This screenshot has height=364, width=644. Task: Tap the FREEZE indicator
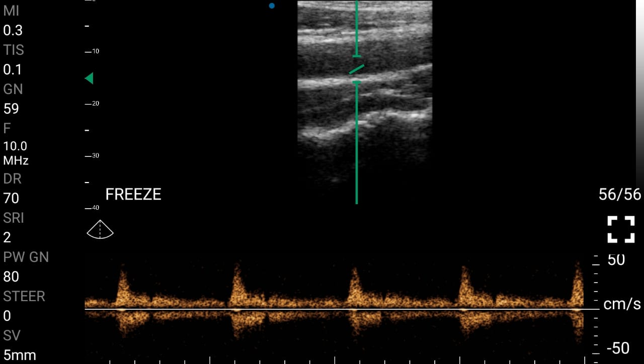coord(133,195)
